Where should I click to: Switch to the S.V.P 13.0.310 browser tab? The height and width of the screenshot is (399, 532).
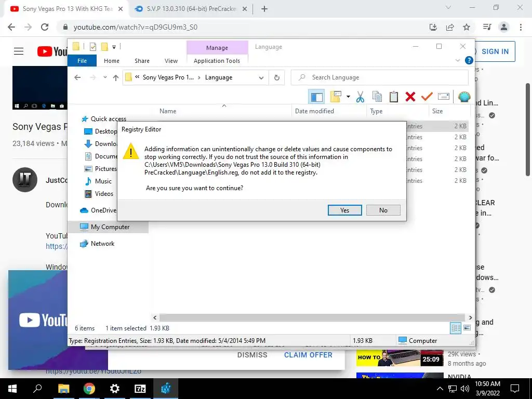[191, 9]
